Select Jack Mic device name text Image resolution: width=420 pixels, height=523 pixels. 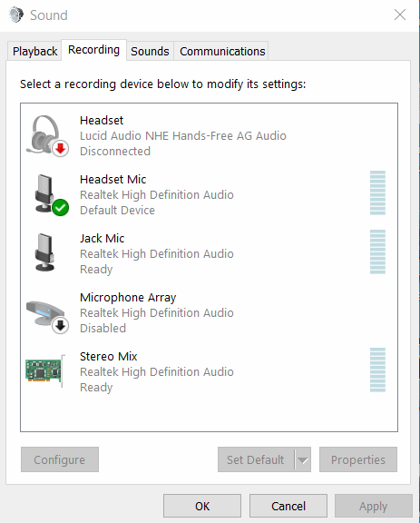tap(102, 239)
